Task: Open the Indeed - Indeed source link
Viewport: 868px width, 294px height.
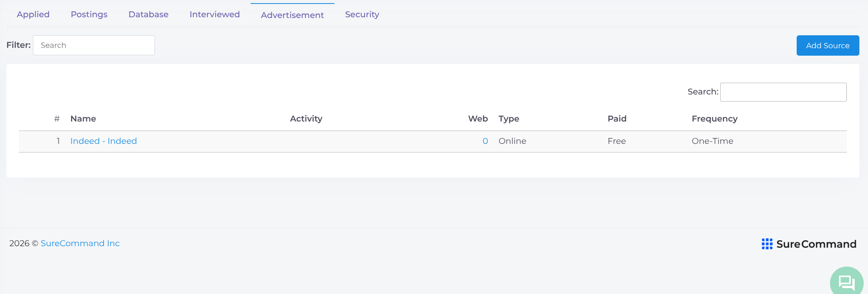Action: tap(104, 141)
